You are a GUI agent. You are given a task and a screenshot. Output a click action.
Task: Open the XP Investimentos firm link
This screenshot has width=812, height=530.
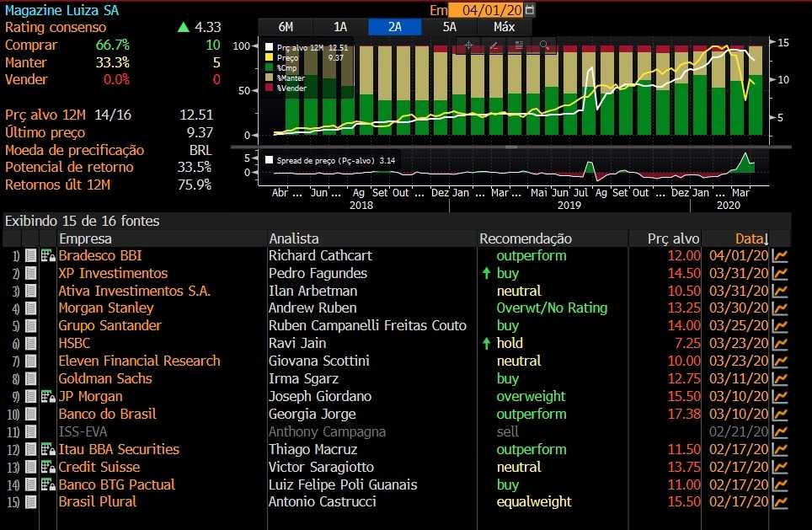click(113, 273)
